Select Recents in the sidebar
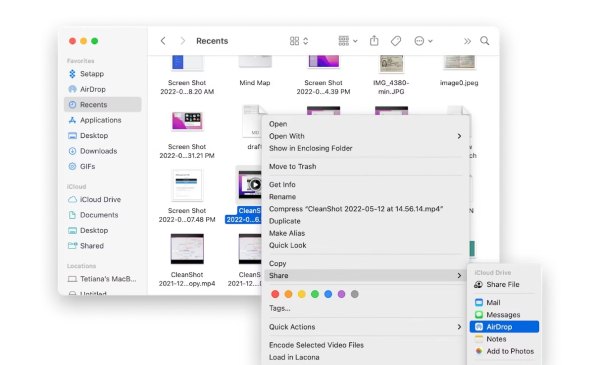 [103, 104]
